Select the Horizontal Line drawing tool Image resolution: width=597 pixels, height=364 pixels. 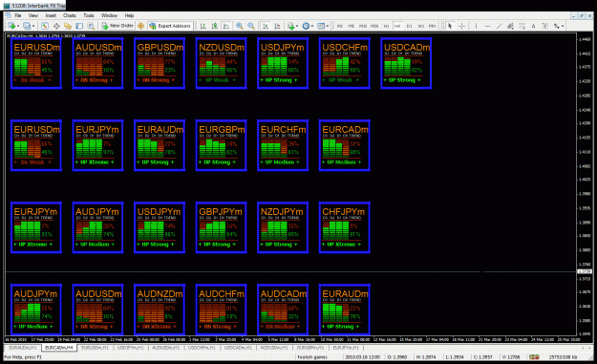pos(487,26)
